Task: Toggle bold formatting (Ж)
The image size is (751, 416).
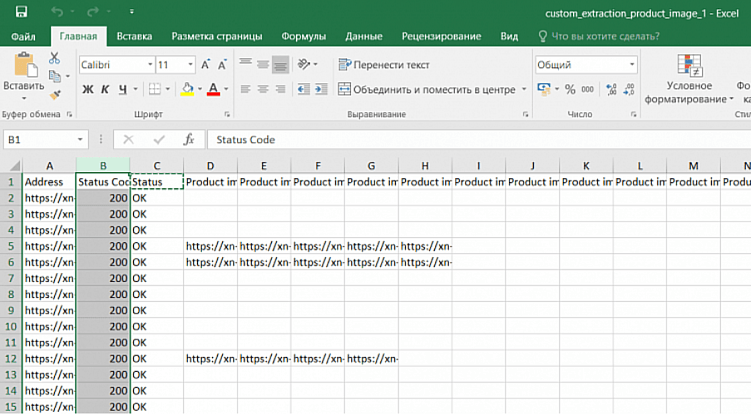Action: (87, 89)
